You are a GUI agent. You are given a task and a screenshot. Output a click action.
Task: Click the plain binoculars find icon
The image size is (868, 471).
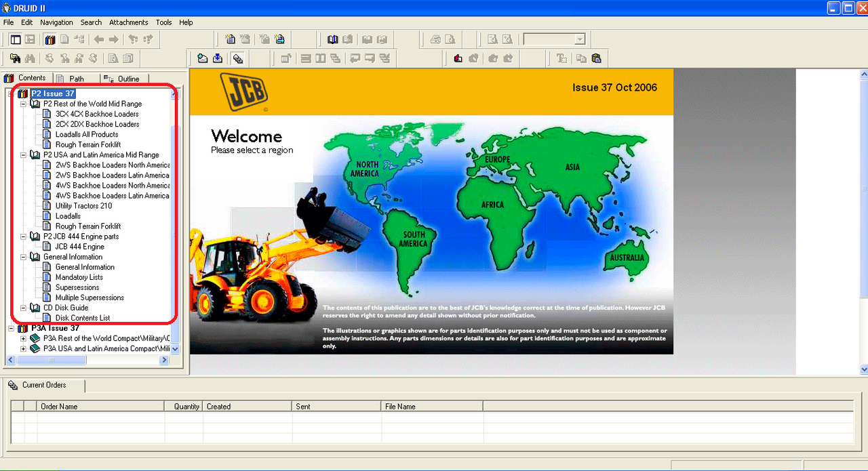(x=31, y=58)
